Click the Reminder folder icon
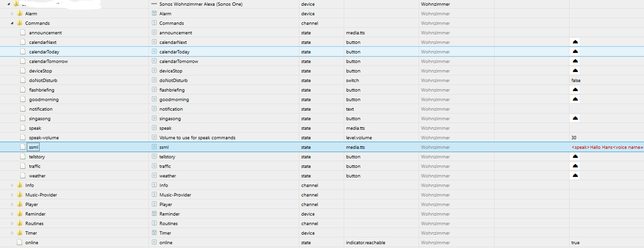The height and width of the screenshot is (248, 644). 20,214
